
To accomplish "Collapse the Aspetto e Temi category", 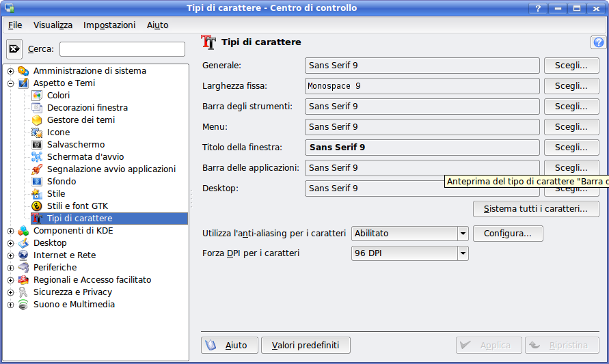I will (x=10, y=83).
